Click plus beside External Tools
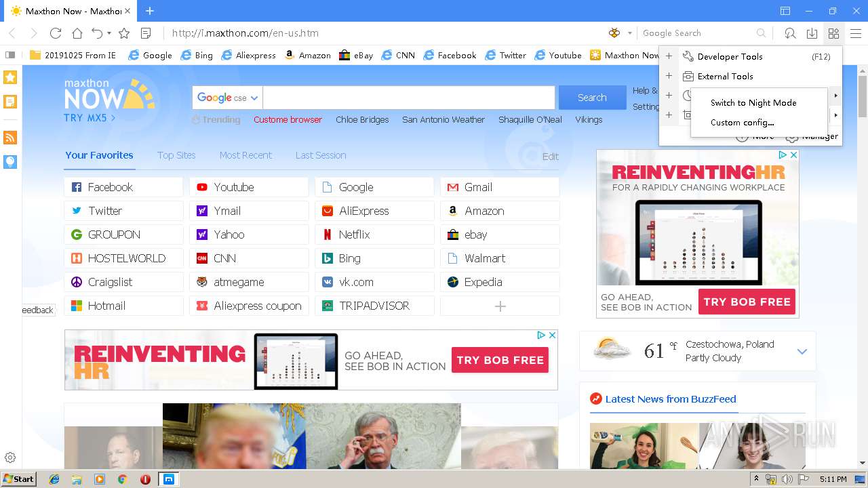The width and height of the screenshot is (868, 488). [669, 77]
